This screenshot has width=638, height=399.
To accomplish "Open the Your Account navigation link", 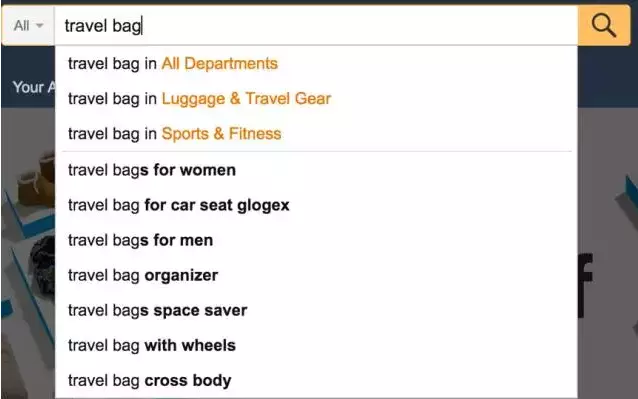I will point(34,87).
